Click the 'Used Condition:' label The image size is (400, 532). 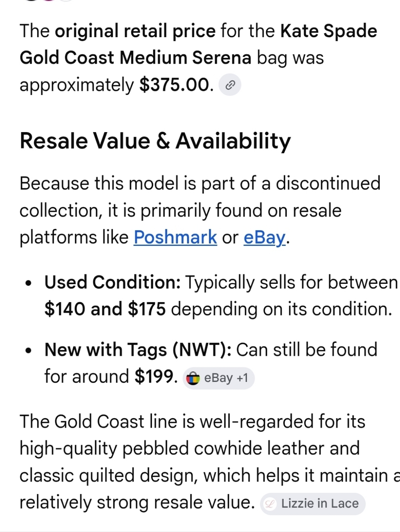pyautogui.click(x=113, y=282)
